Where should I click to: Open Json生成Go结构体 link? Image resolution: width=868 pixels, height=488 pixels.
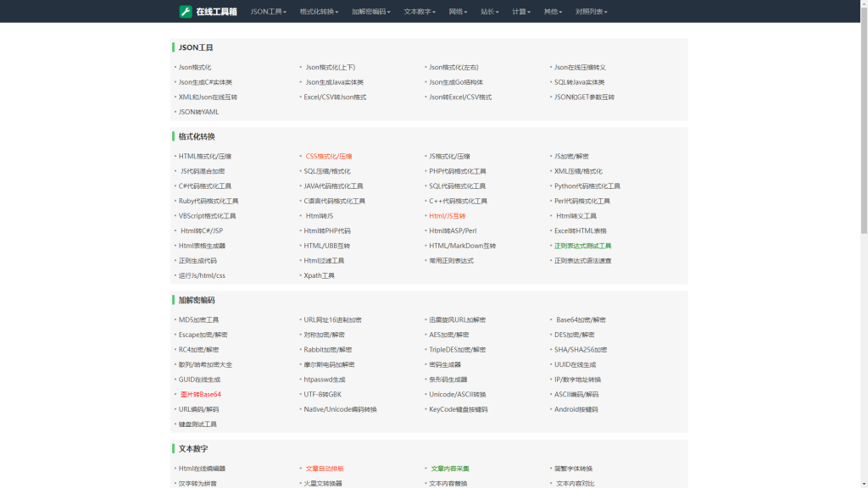click(456, 82)
